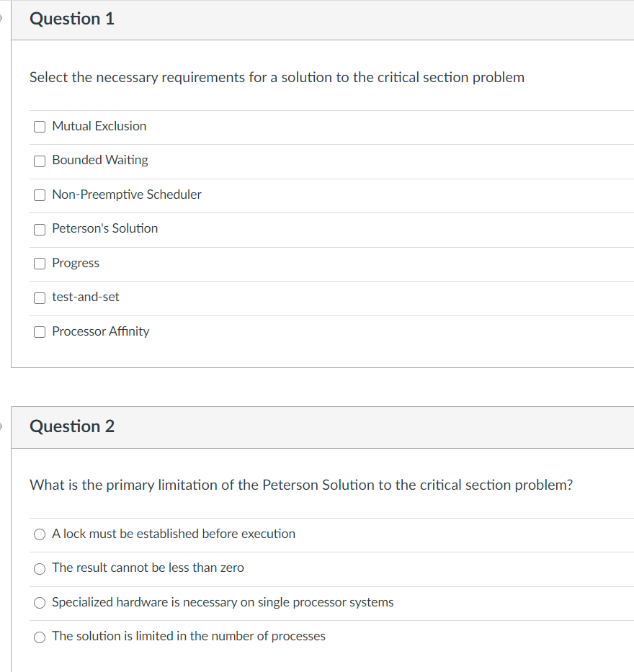Screen dimensions: 634x672
Task: Click the Mutual Exclusion answer label
Action: [x=99, y=125]
